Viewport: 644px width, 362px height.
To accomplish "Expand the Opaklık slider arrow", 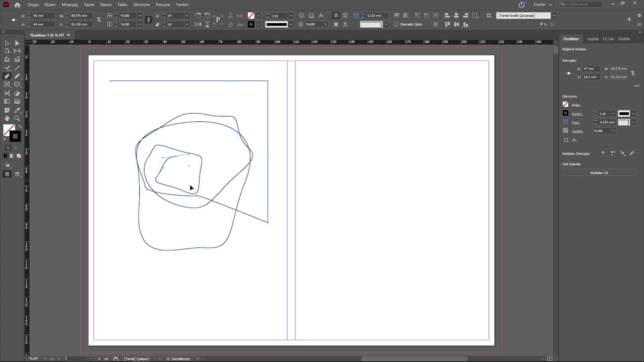I will pos(613,131).
